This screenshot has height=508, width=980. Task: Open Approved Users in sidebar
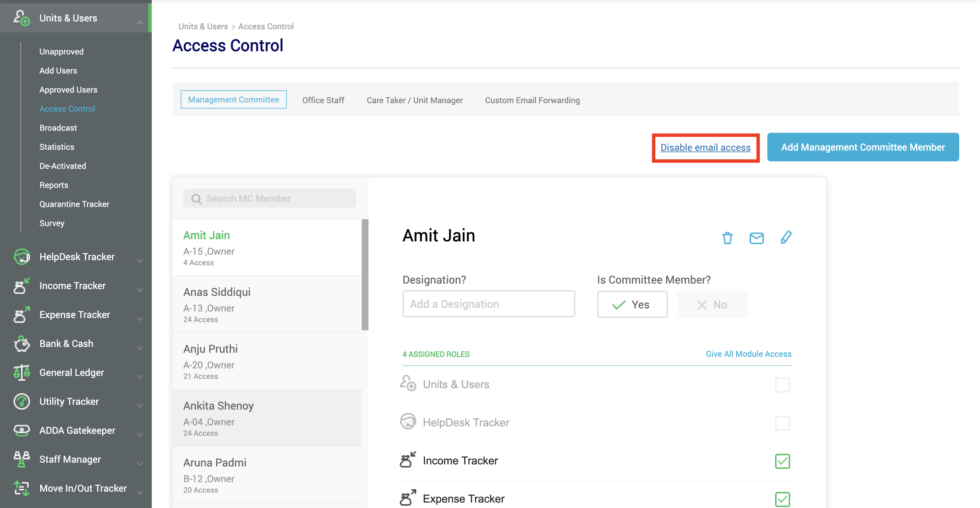pos(68,90)
